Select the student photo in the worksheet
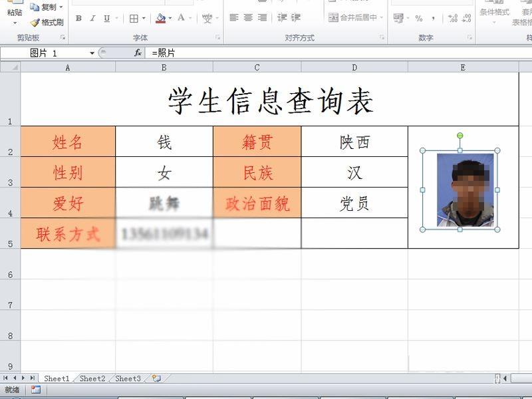Image resolution: width=532 pixels, height=399 pixels. (460, 188)
